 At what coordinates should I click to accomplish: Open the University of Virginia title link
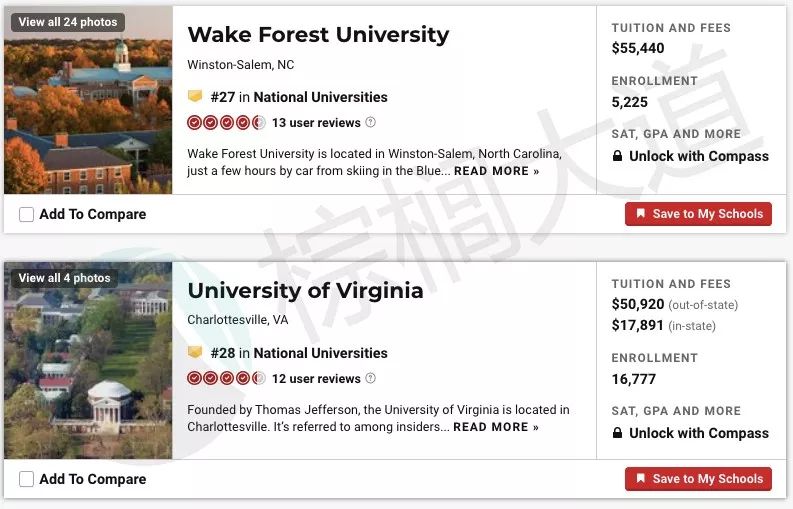click(x=305, y=291)
